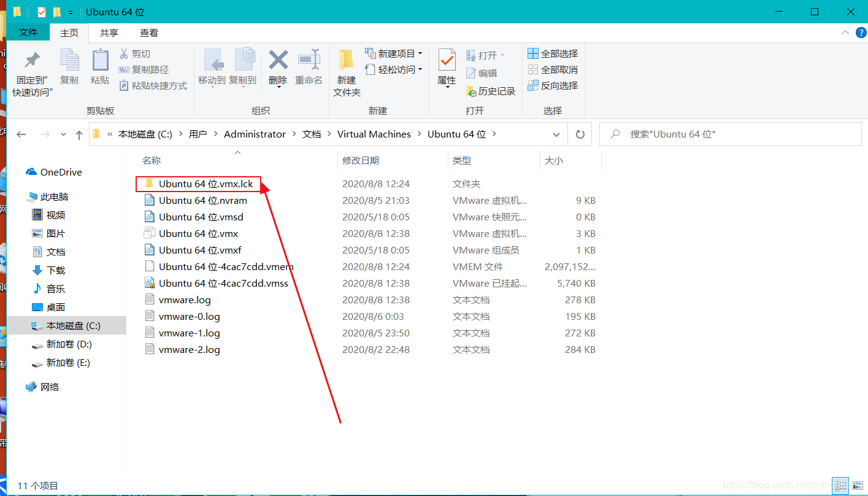Collapse the ribbon with the chevron
The width and height of the screenshot is (868, 496).
pos(845,33)
